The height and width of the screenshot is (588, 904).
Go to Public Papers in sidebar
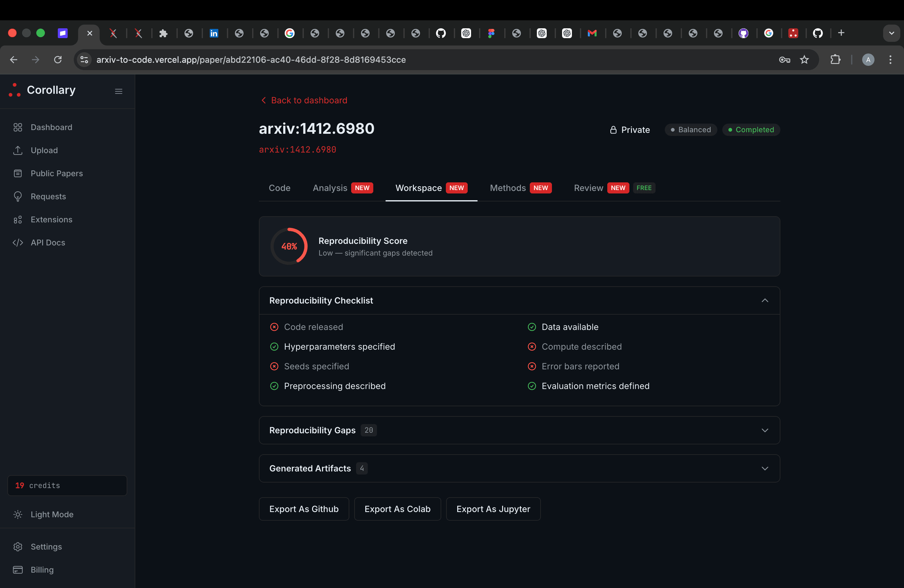[67, 173]
